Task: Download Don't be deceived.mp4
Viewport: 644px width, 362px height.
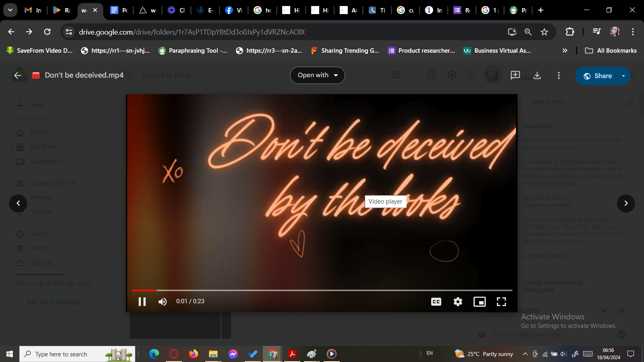Action: [537, 75]
